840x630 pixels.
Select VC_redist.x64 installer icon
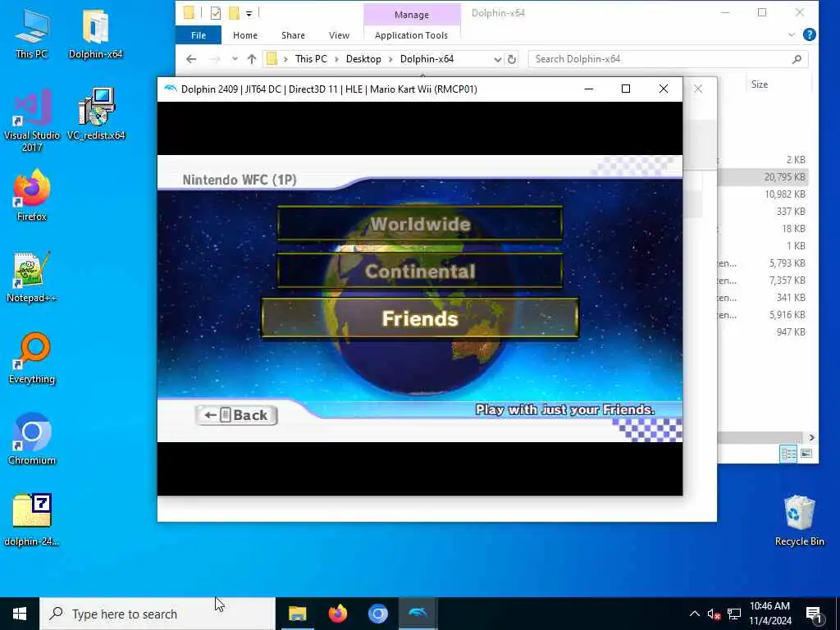96,114
